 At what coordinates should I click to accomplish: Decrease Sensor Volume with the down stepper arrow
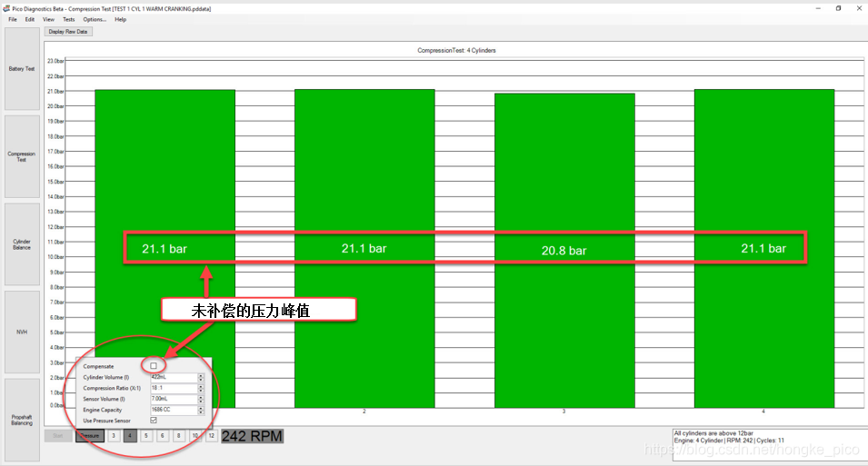(x=201, y=402)
